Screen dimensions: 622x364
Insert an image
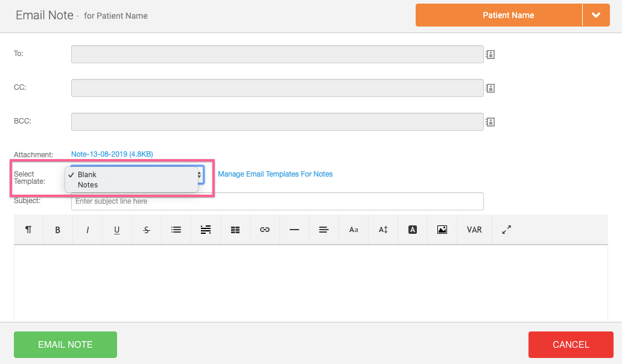click(x=442, y=230)
